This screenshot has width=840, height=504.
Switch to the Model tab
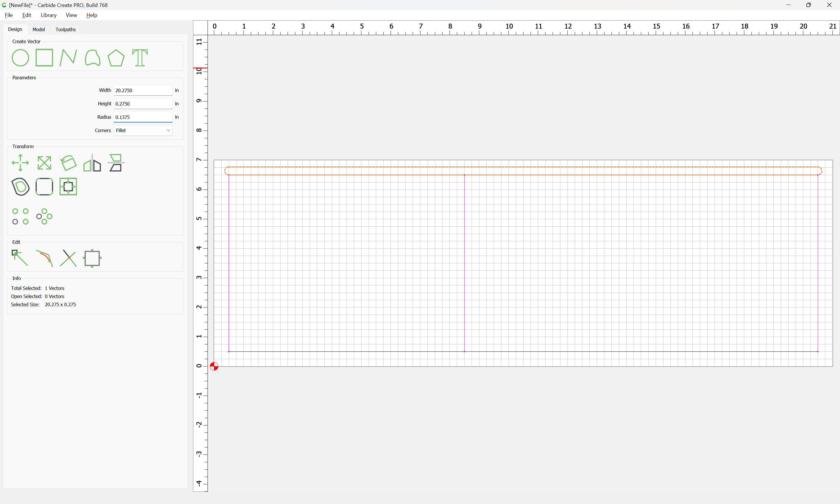(39, 29)
